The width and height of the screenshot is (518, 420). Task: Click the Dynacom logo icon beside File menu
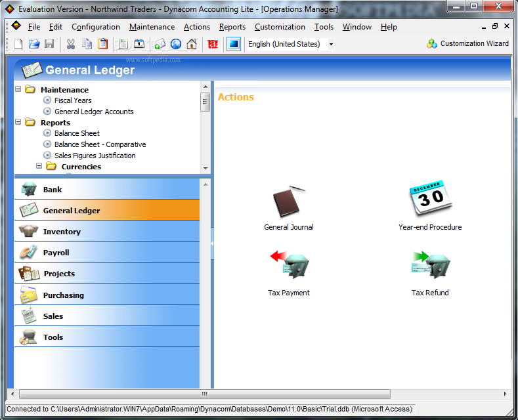pos(16,26)
